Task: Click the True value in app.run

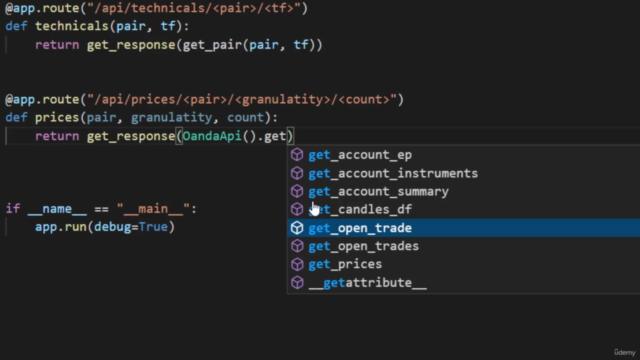Action: click(153, 227)
